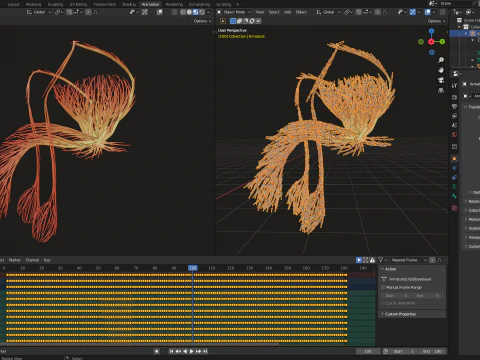Switch the left viewport to material preview shading
Viewport: 480px width, 360px height.
[196, 12]
